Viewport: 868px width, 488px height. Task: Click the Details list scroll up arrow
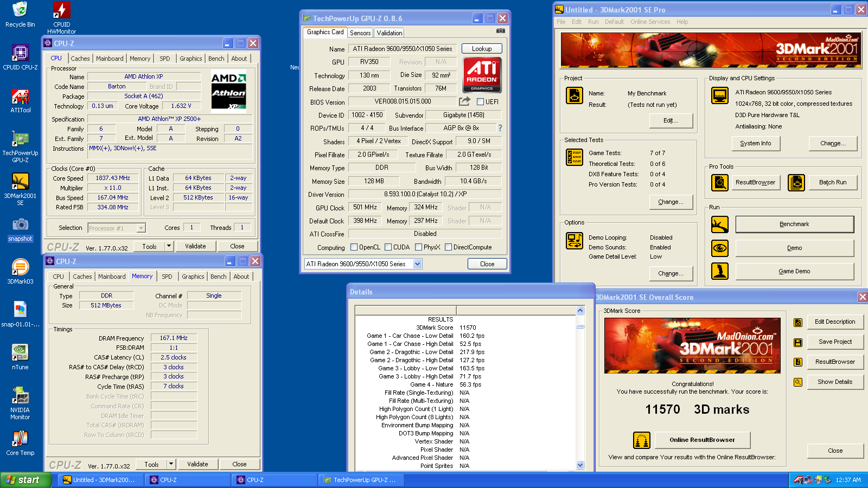pyautogui.click(x=580, y=311)
